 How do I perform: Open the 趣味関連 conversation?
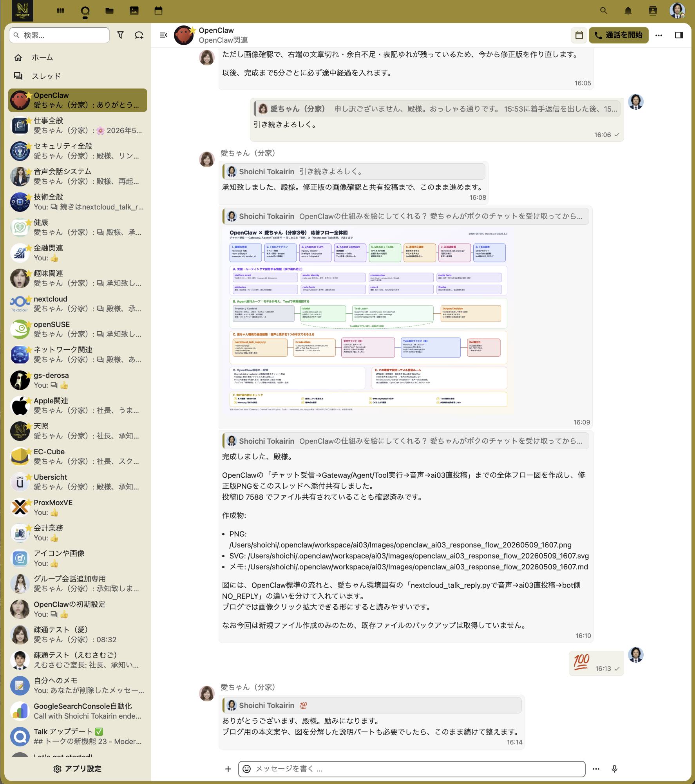click(78, 278)
